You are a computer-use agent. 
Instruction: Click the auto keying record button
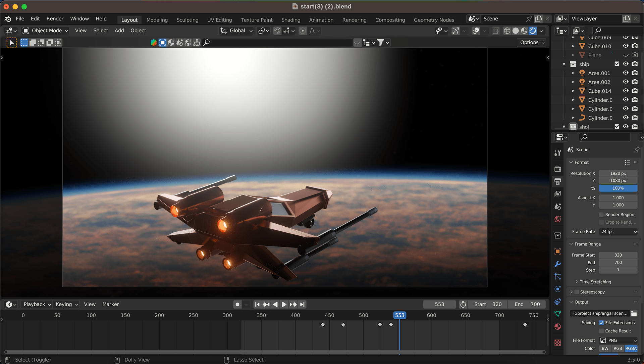coord(237,305)
